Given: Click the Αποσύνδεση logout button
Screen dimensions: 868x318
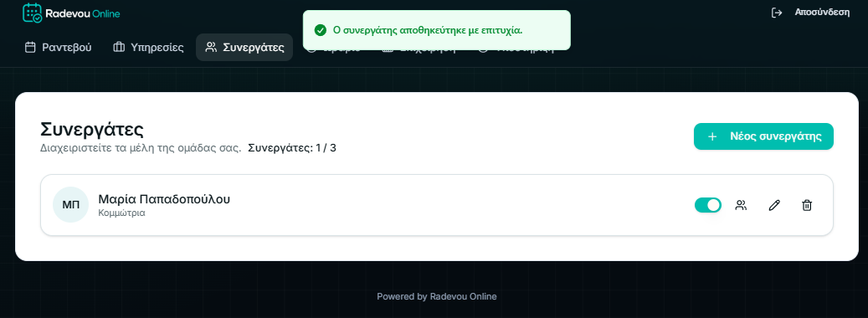Looking at the screenshot, I should (810, 13).
